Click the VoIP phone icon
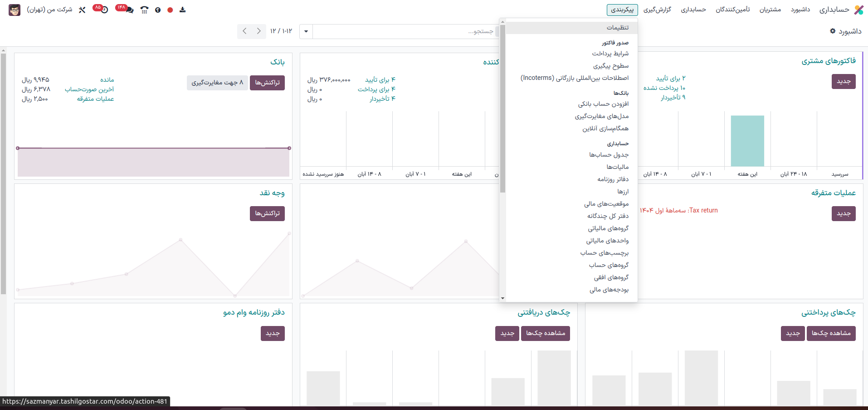 pyautogui.click(x=144, y=10)
